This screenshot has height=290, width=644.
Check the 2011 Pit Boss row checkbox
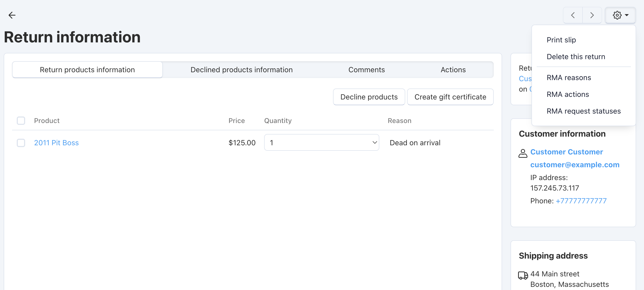pyautogui.click(x=21, y=143)
